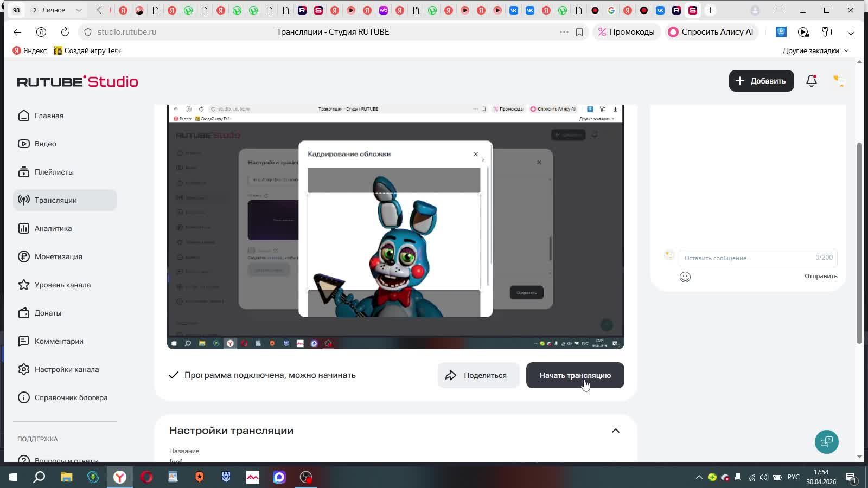Expand the Личное tab group dropdown
The height and width of the screenshot is (488, 868).
click(x=79, y=10)
